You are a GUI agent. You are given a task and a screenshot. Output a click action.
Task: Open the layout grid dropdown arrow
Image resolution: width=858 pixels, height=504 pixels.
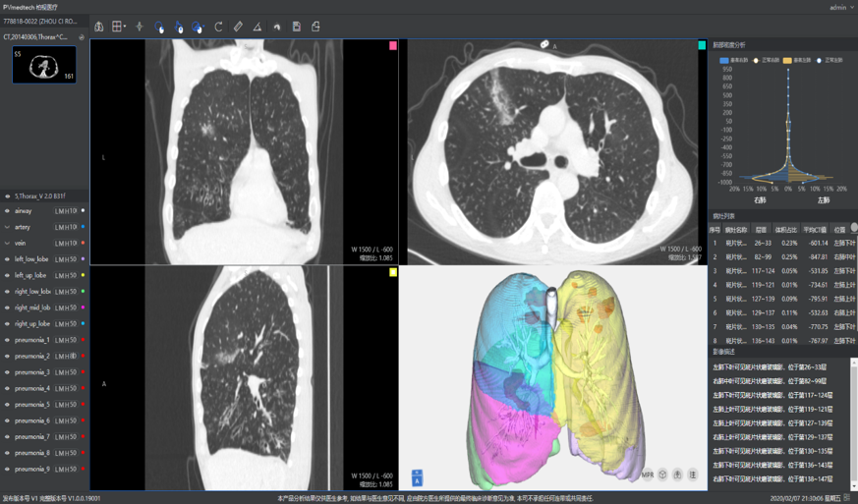click(x=125, y=27)
